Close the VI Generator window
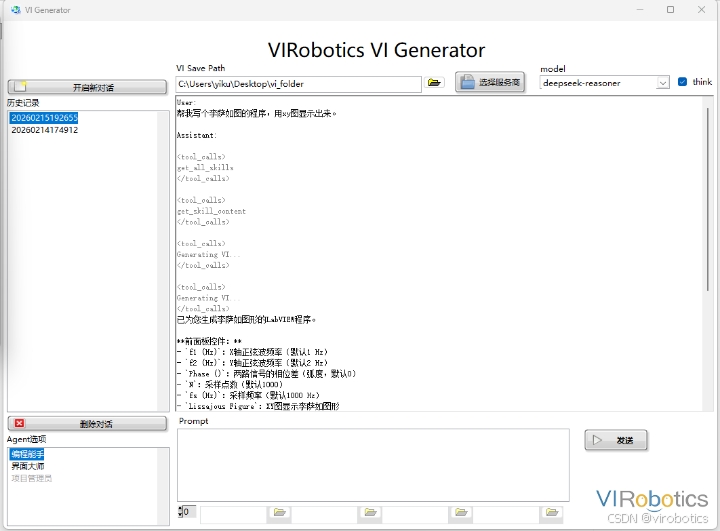The image size is (720, 531). (701, 10)
